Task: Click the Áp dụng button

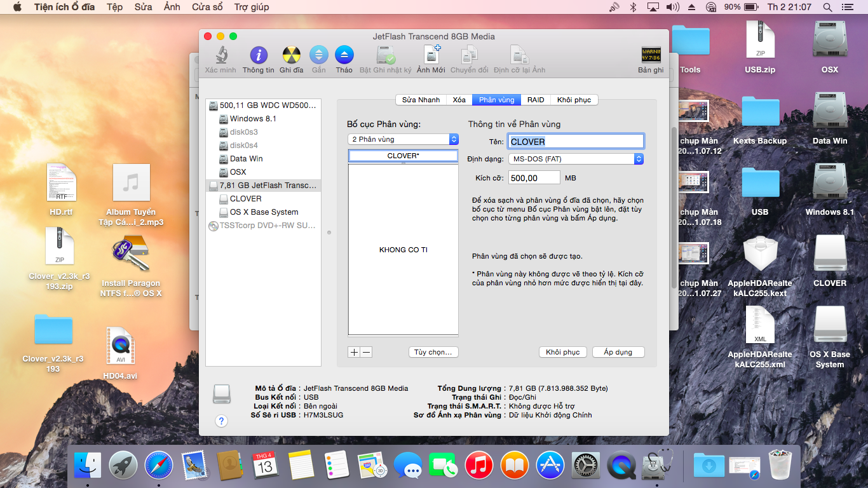Action: click(618, 352)
